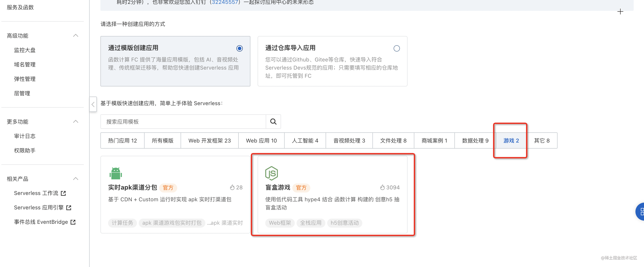Select the 盲盒游戏 template title
Image resolution: width=644 pixels, height=267 pixels.
click(x=277, y=188)
